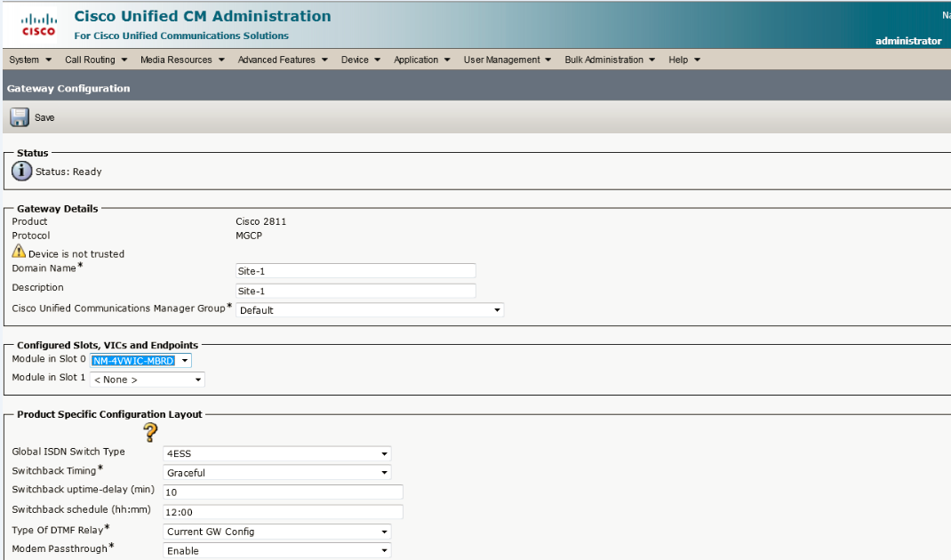
Task: Open the Application menu
Action: pos(422,60)
